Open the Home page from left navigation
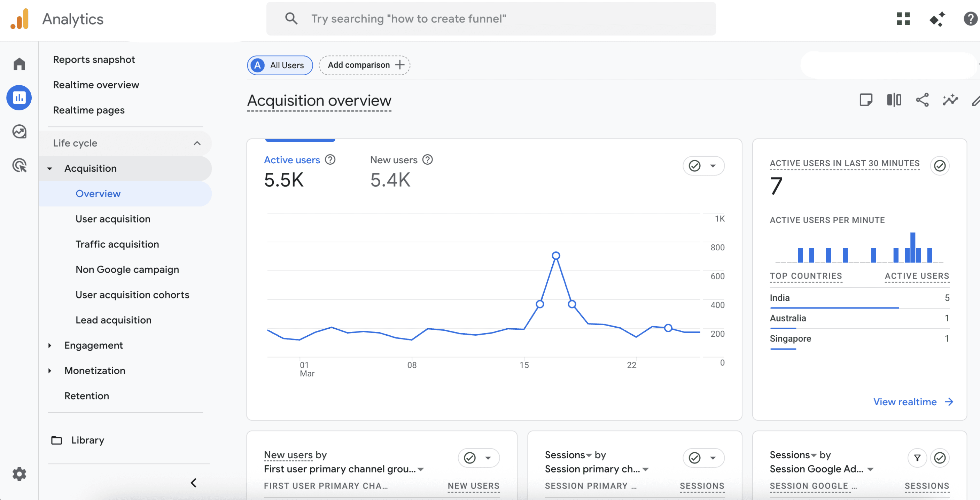This screenshot has height=500, width=980. click(19, 64)
